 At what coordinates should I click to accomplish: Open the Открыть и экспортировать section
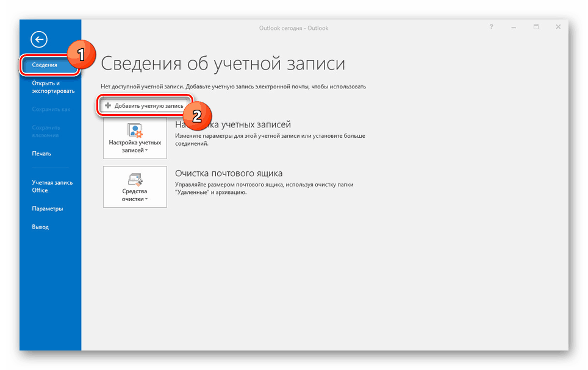[53, 87]
